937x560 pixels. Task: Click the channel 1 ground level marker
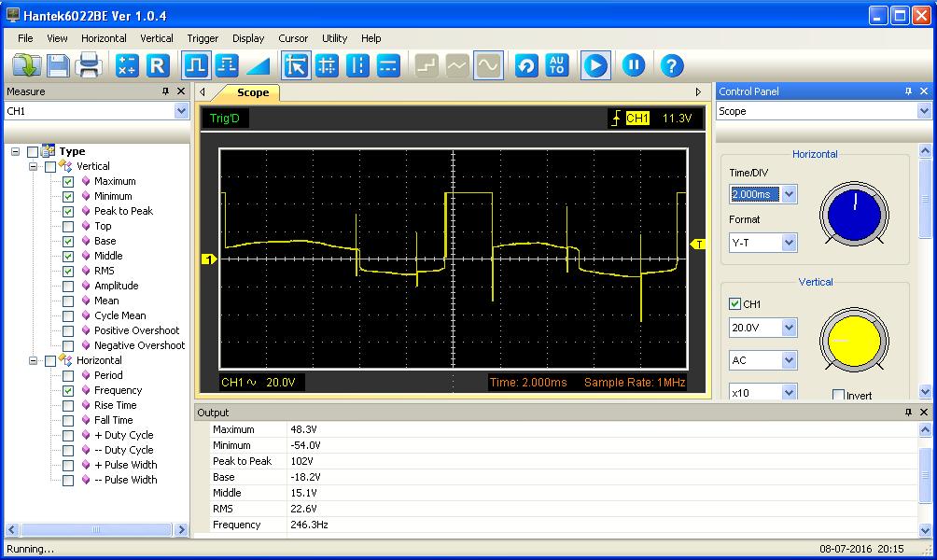209,259
